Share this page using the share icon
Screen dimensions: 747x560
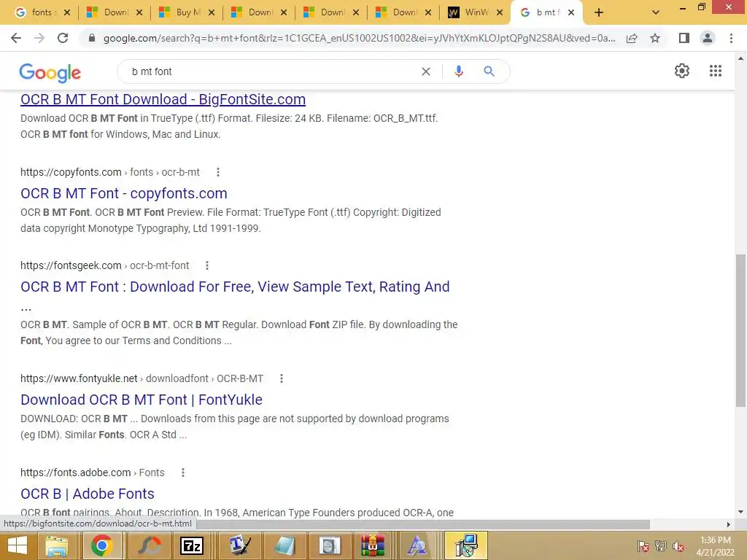click(632, 38)
